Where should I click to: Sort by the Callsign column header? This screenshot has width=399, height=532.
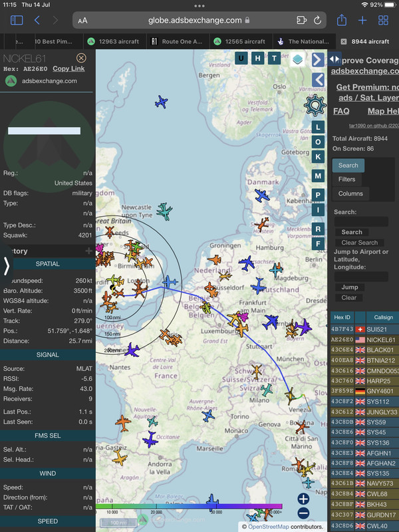(383, 317)
